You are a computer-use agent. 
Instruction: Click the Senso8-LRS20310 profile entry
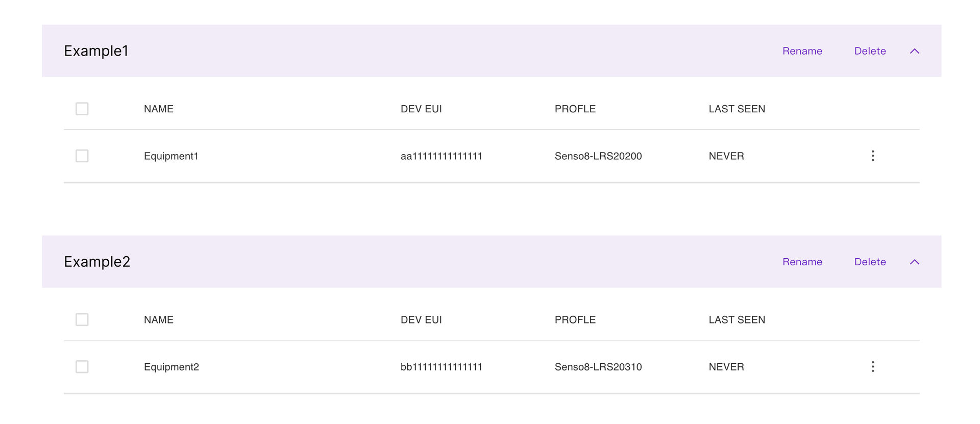[598, 366]
